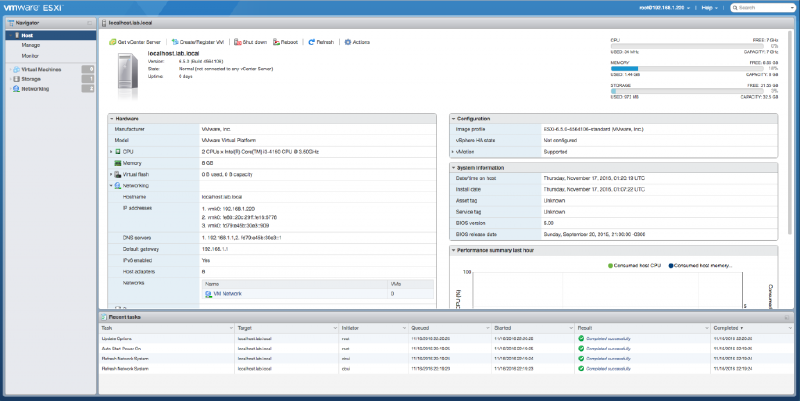Open the Manage item under Host
800x401 pixels.
pyautogui.click(x=30, y=45)
